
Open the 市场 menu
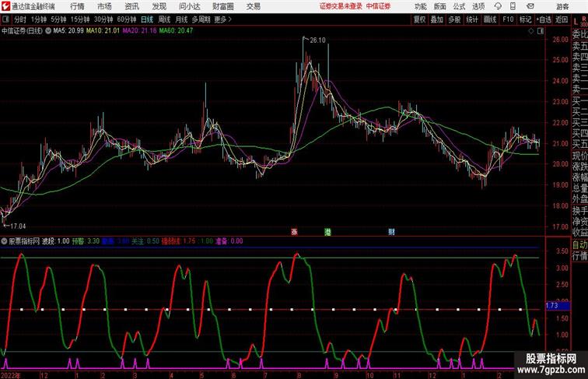click(x=104, y=6)
